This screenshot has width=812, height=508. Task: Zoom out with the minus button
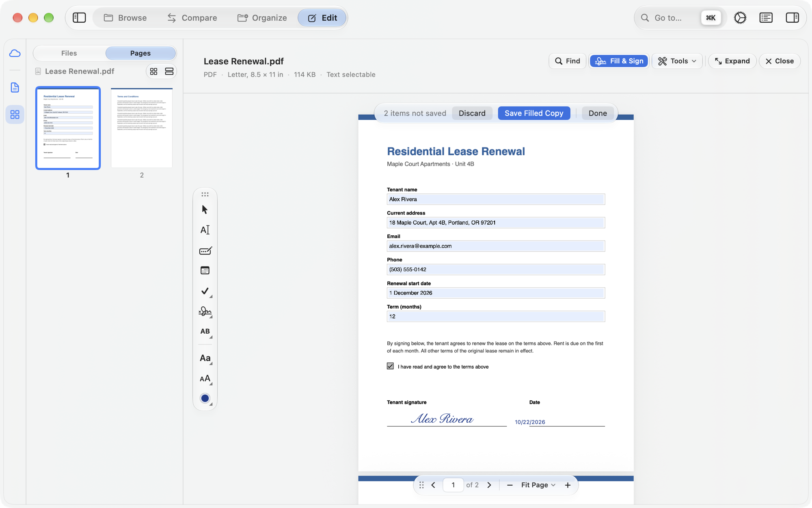tap(510, 485)
